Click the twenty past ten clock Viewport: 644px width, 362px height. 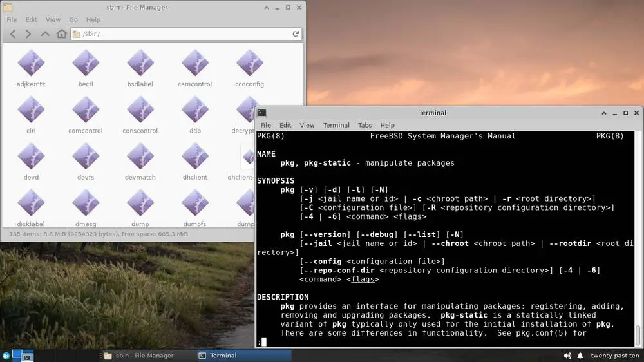[x=614, y=356]
